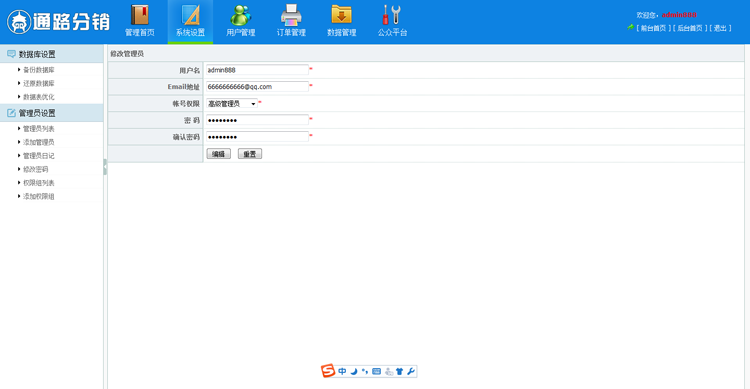Collapse the 数据库设置 sidebar section
The width and height of the screenshot is (750, 389).
point(52,54)
